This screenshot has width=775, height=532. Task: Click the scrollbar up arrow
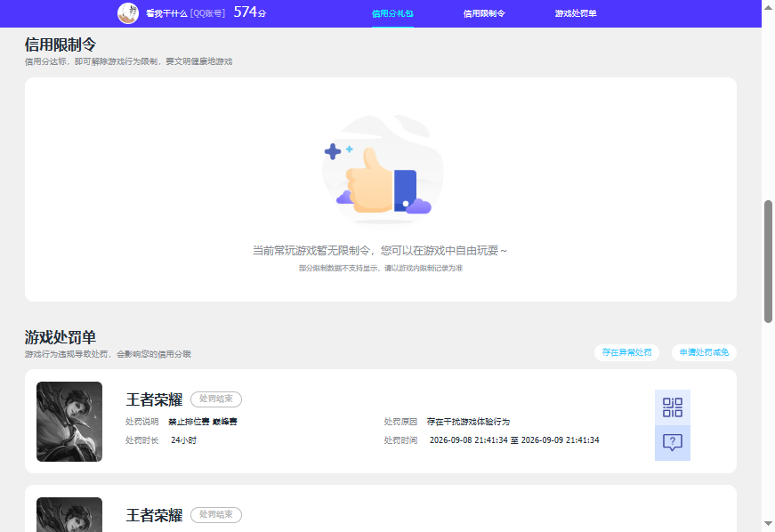(768, 7)
